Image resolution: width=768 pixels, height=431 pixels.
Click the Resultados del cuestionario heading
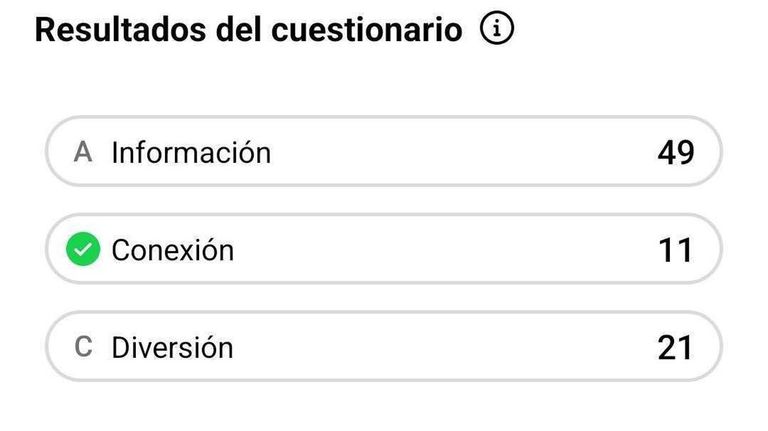click(x=248, y=29)
